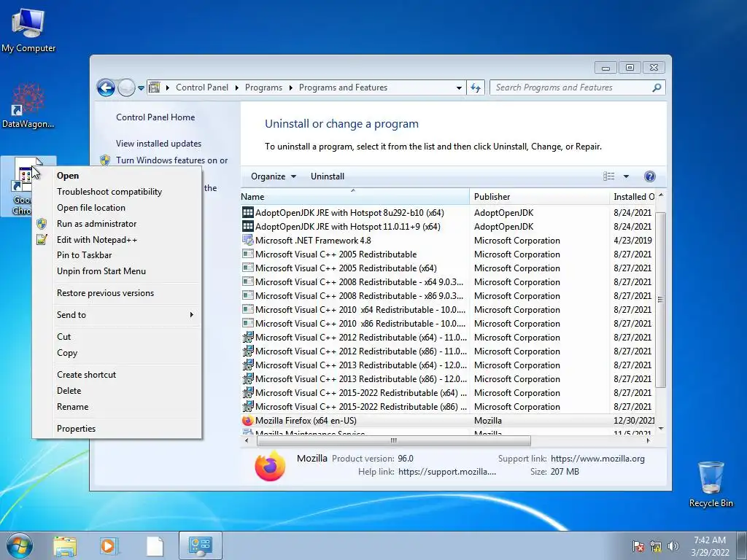Open the mozilla.org support link
Image resolution: width=747 pixels, height=560 pixels.
click(597, 459)
